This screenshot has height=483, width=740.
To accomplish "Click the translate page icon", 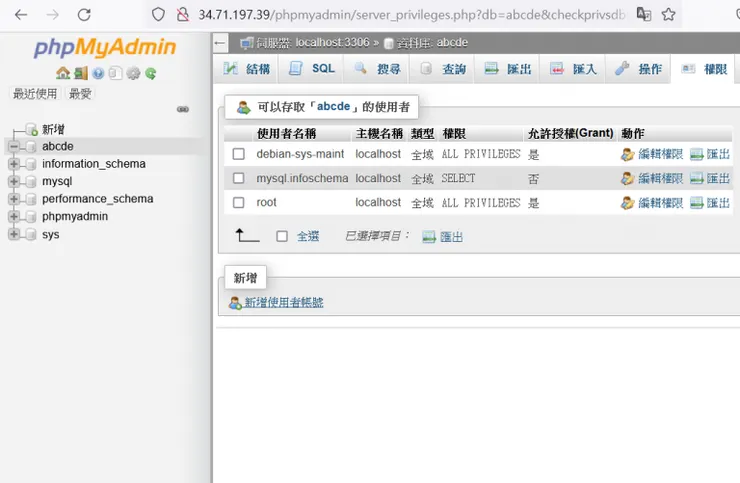I will pyautogui.click(x=644, y=14).
